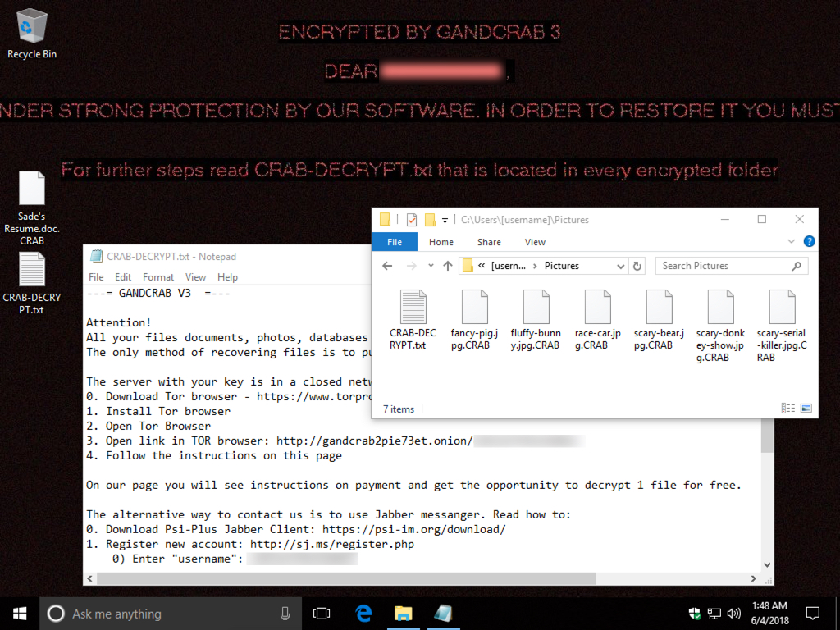Click [usern... breadcrumb in address bar
Screen dimensions: 840x630
pyautogui.click(x=509, y=266)
